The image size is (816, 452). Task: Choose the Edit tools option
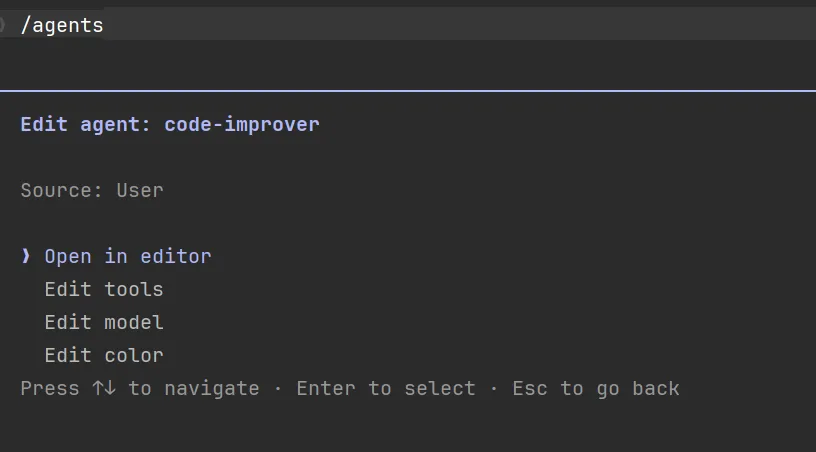[104, 289]
